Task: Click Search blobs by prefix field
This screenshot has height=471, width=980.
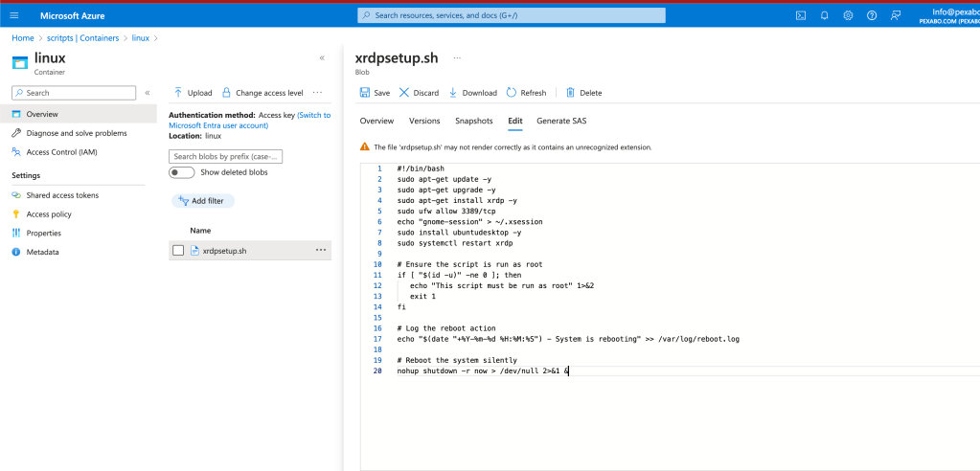Action: (x=226, y=156)
